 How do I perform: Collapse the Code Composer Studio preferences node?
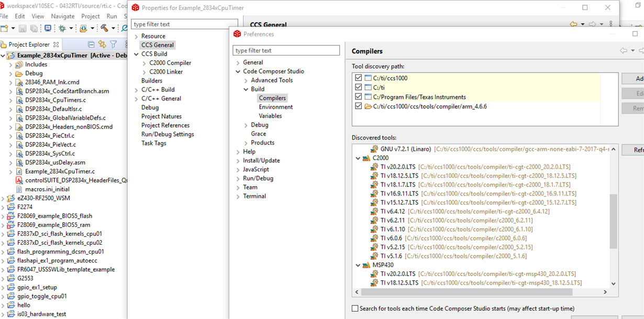pyautogui.click(x=238, y=71)
